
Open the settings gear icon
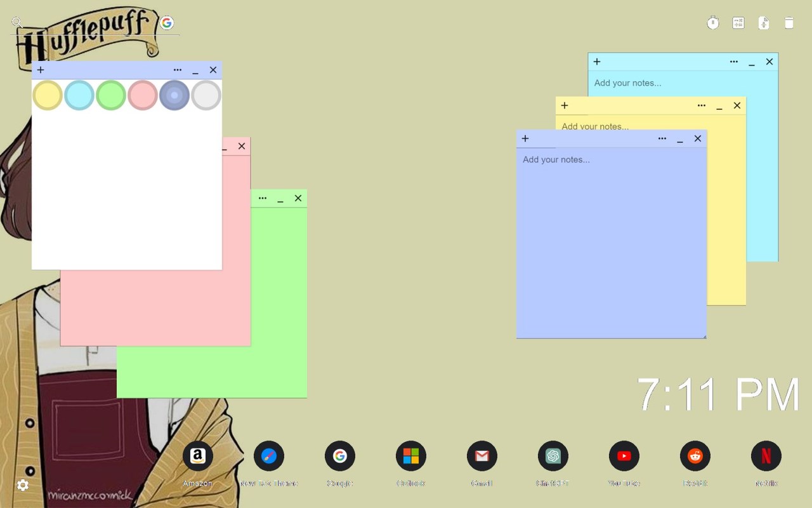(x=23, y=485)
